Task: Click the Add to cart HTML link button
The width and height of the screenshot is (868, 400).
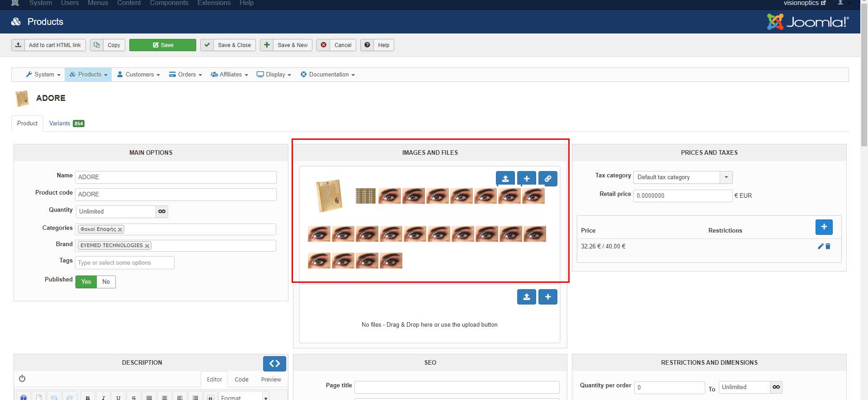Action: [x=49, y=45]
